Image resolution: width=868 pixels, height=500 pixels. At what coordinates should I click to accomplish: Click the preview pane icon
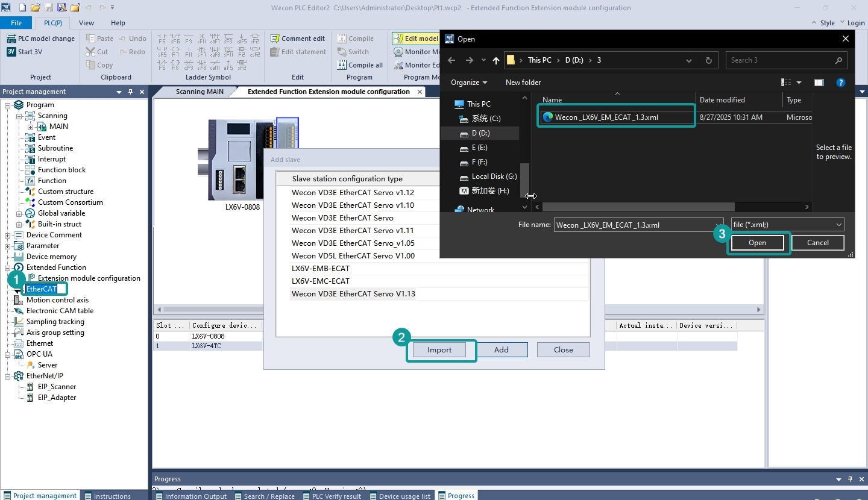[x=819, y=83]
